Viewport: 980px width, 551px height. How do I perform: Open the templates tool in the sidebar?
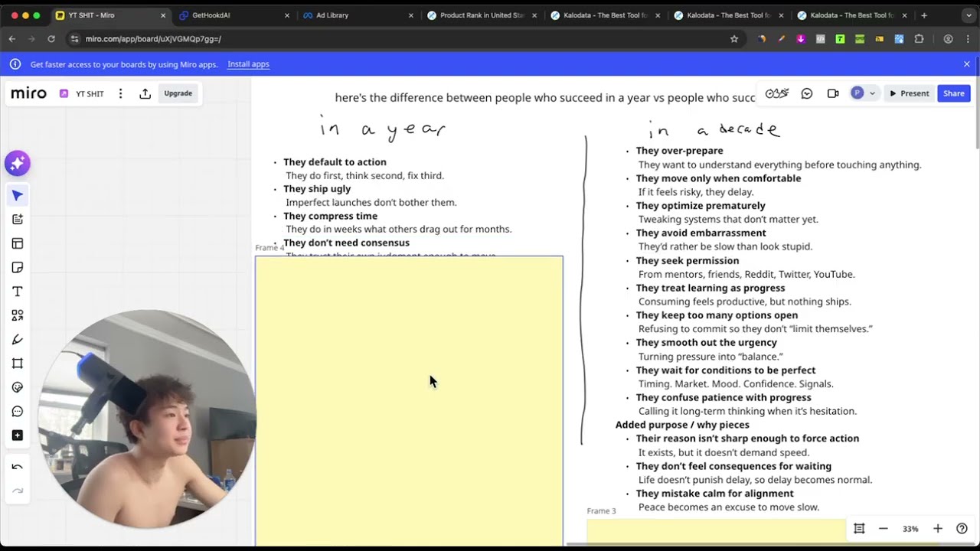pos(17,243)
